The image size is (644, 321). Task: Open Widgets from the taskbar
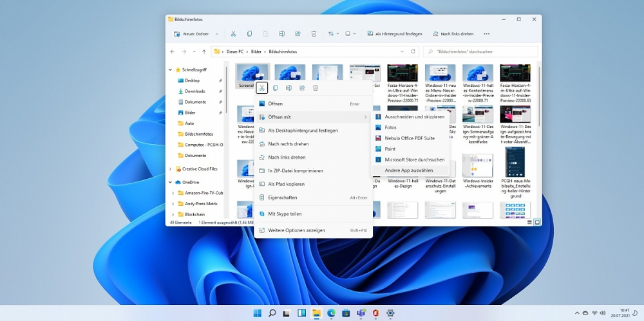click(x=302, y=313)
